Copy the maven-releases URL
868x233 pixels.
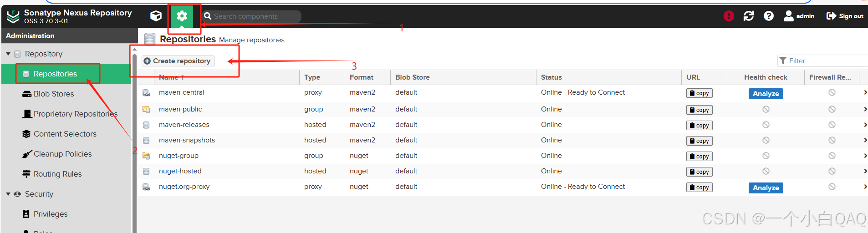click(x=699, y=125)
